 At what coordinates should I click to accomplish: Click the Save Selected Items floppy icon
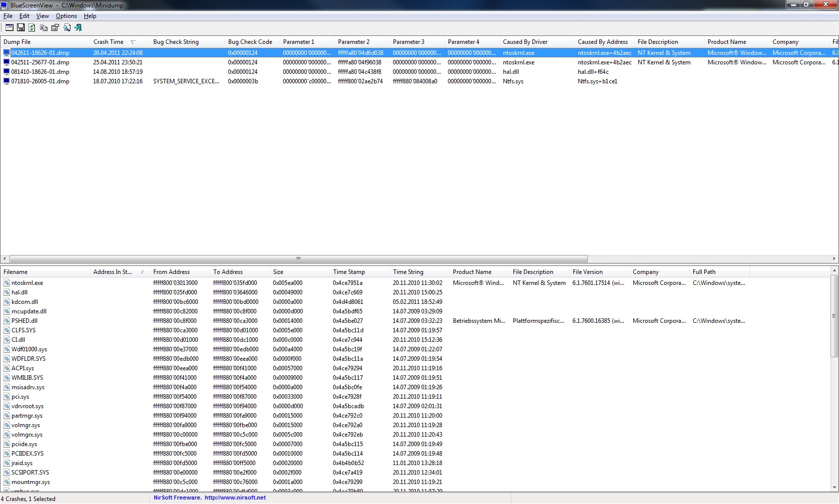point(21,28)
